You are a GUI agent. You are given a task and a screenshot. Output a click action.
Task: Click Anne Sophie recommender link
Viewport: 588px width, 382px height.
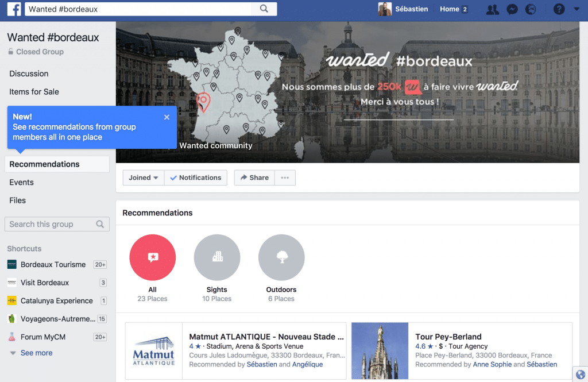point(492,364)
